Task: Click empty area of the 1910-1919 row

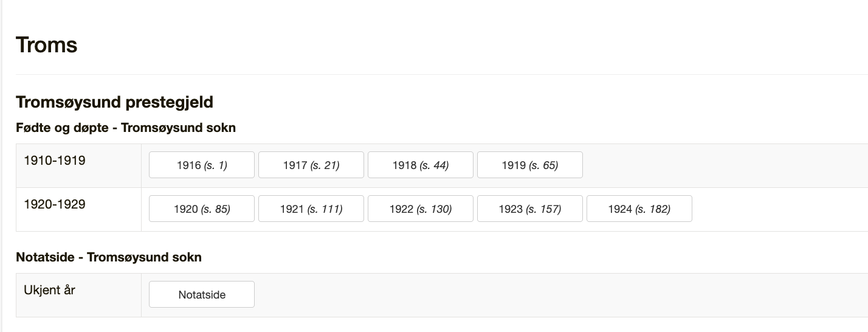Action: [723, 165]
